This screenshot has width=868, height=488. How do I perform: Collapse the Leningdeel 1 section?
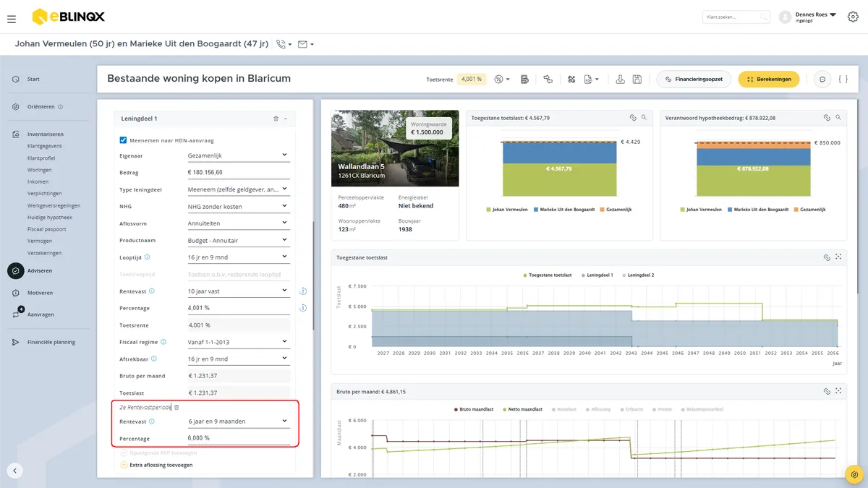tap(285, 119)
